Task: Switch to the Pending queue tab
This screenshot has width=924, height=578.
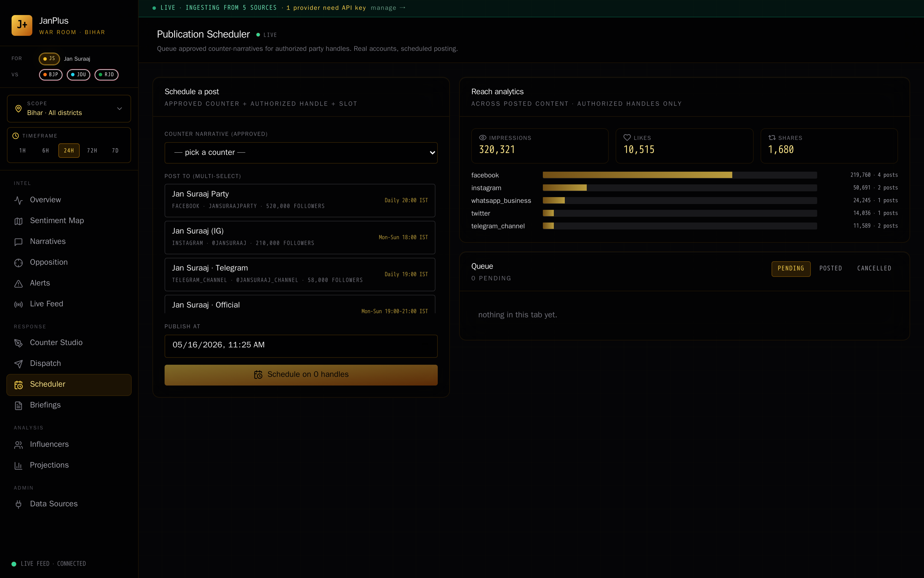Action: [x=791, y=268]
